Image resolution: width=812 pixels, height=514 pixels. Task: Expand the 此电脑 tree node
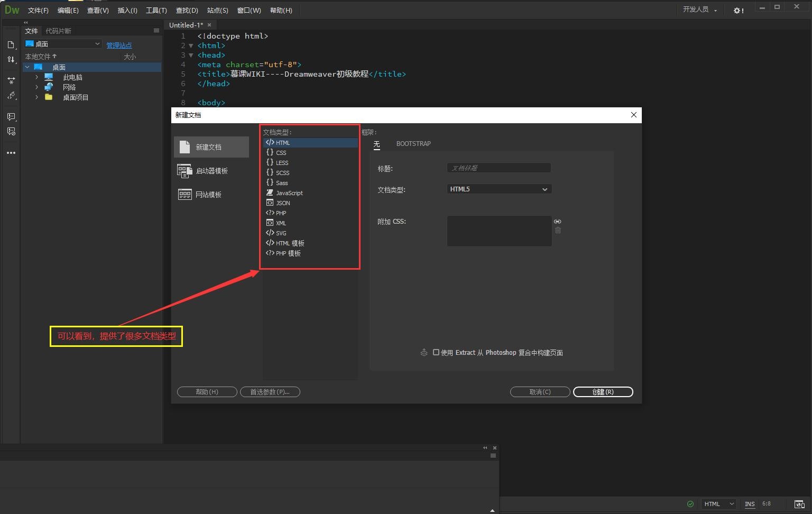(36, 77)
